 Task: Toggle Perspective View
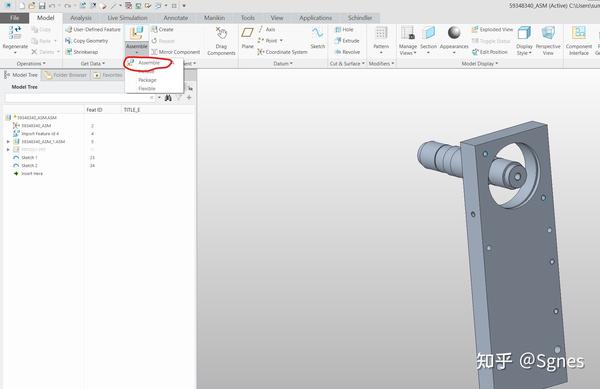click(548, 41)
